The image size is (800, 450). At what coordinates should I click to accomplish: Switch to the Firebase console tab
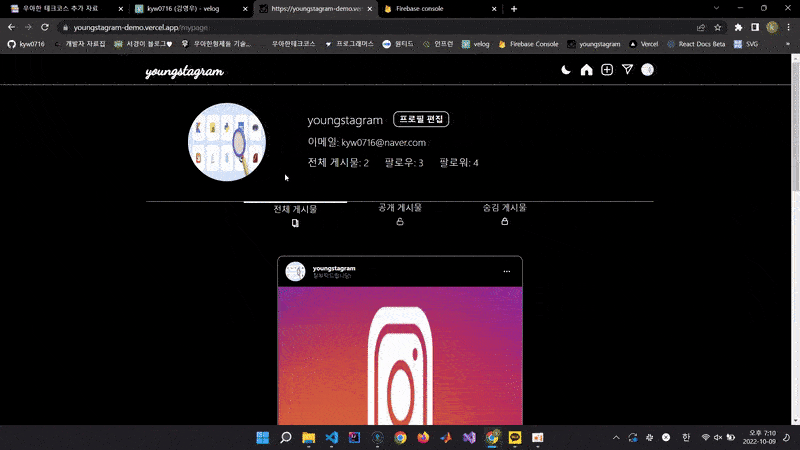440,9
